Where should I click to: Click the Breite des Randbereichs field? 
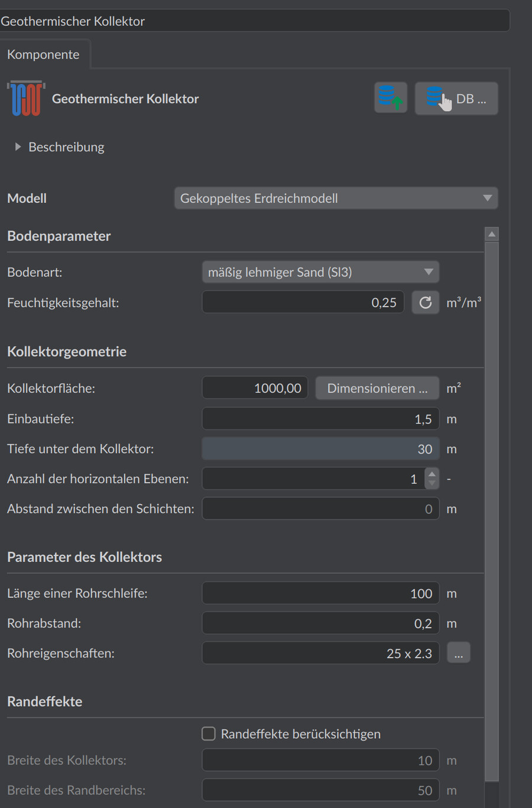(320, 790)
